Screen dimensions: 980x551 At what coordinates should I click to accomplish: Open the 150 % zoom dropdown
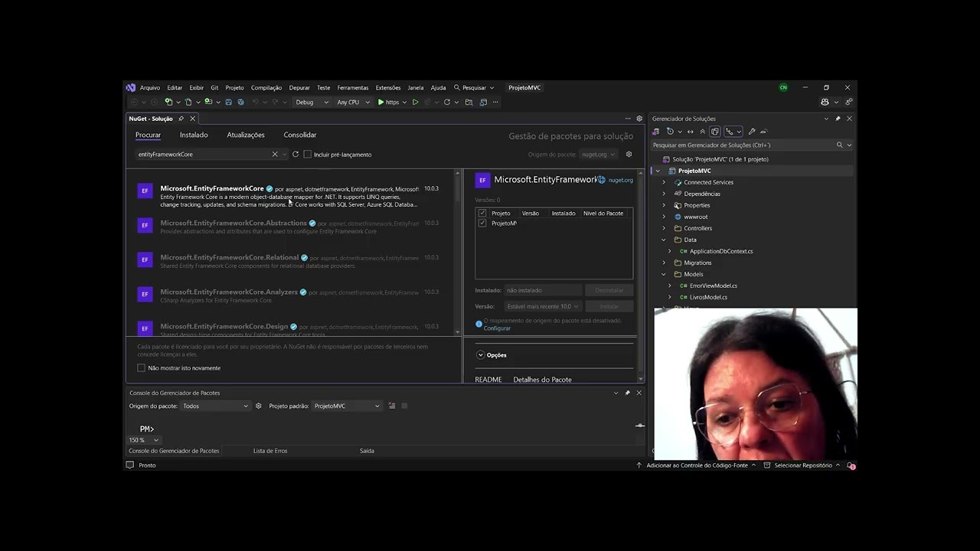(x=144, y=440)
